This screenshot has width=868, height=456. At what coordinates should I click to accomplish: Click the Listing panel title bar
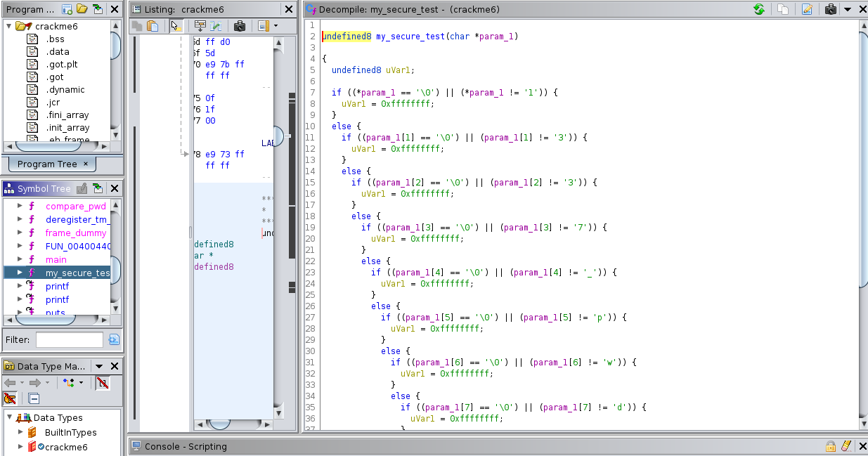[x=213, y=9]
